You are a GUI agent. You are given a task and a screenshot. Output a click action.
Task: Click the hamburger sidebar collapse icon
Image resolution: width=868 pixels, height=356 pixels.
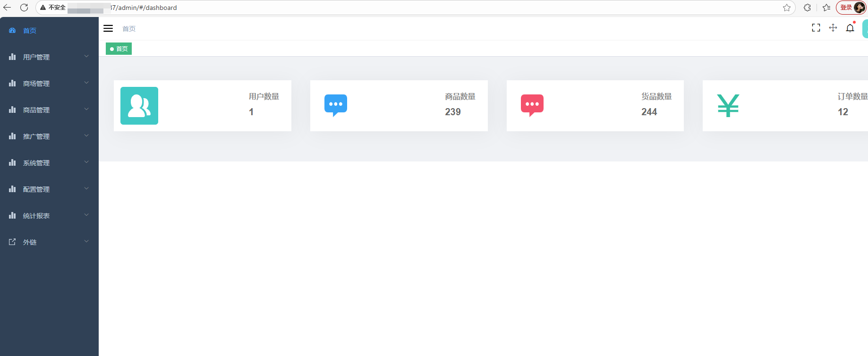click(x=108, y=28)
